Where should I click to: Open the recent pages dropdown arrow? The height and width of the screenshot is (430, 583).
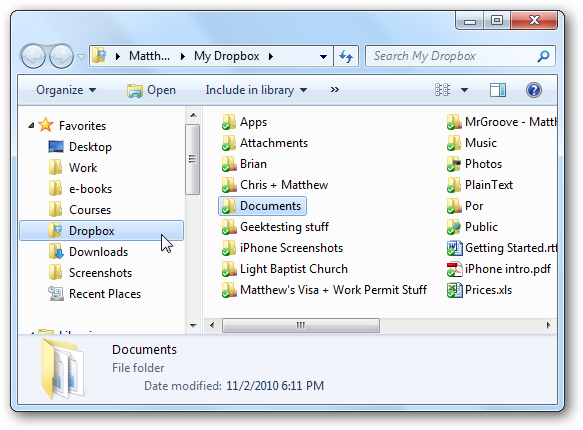point(81,57)
